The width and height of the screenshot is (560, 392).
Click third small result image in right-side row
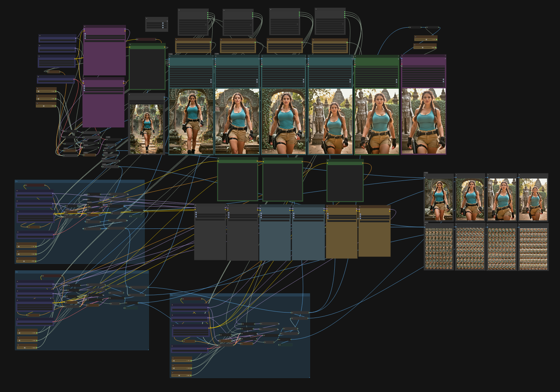[502, 200]
